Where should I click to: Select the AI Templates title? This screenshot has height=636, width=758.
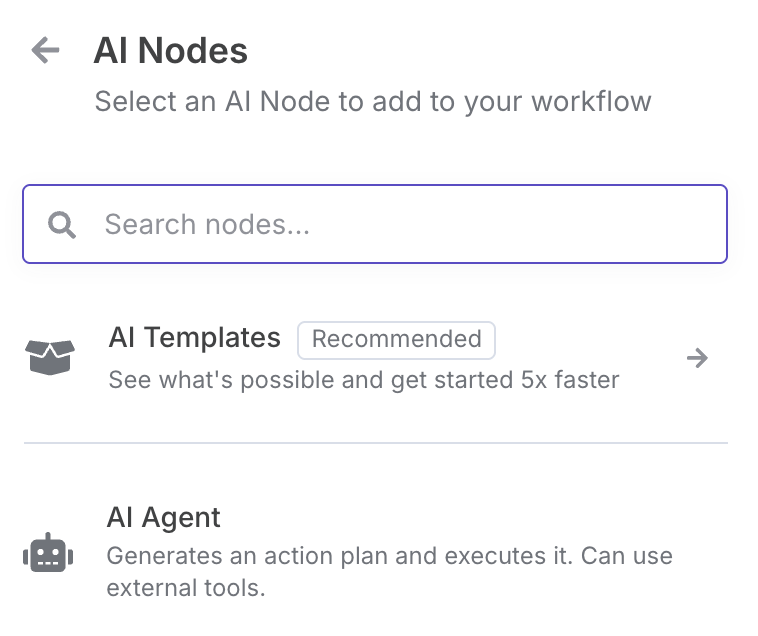[194, 337]
